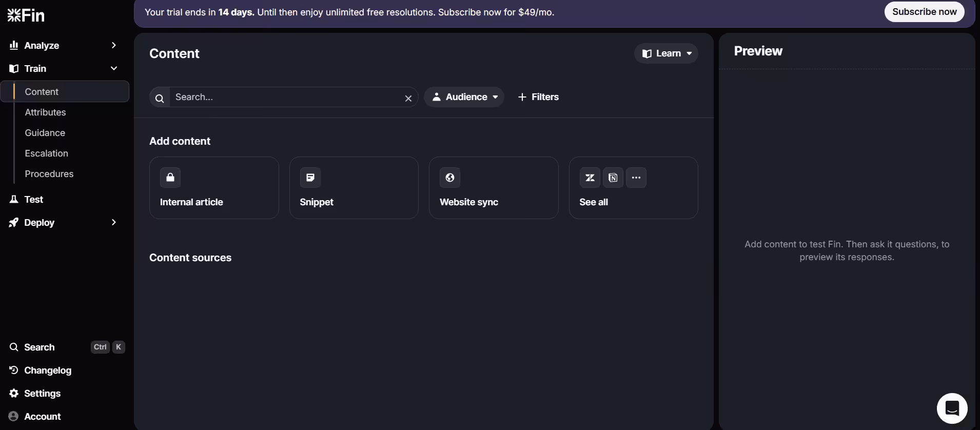The image size is (980, 430).
Task: Click the Subscribe now button
Action: click(925, 11)
